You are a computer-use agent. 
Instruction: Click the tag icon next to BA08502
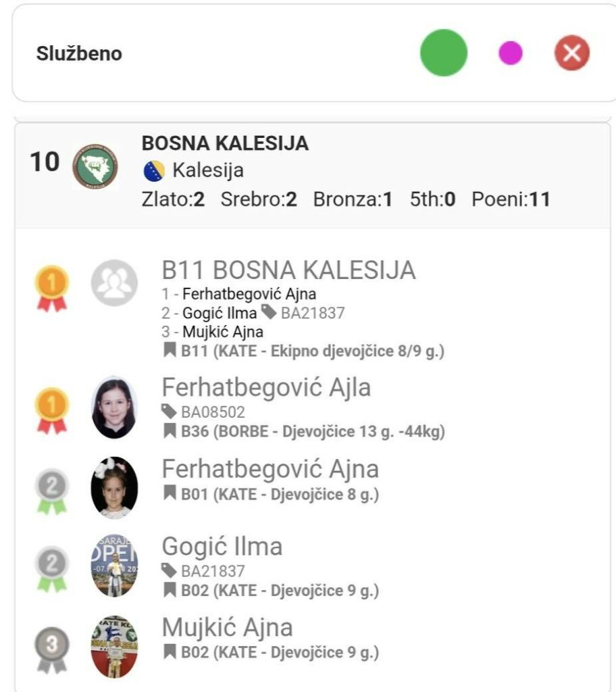170,412
